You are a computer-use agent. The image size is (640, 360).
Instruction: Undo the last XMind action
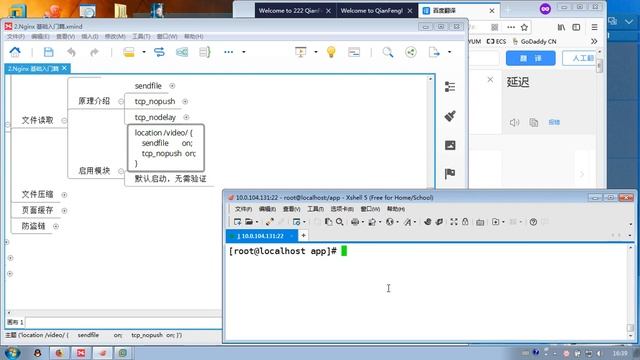click(x=71, y=52)
